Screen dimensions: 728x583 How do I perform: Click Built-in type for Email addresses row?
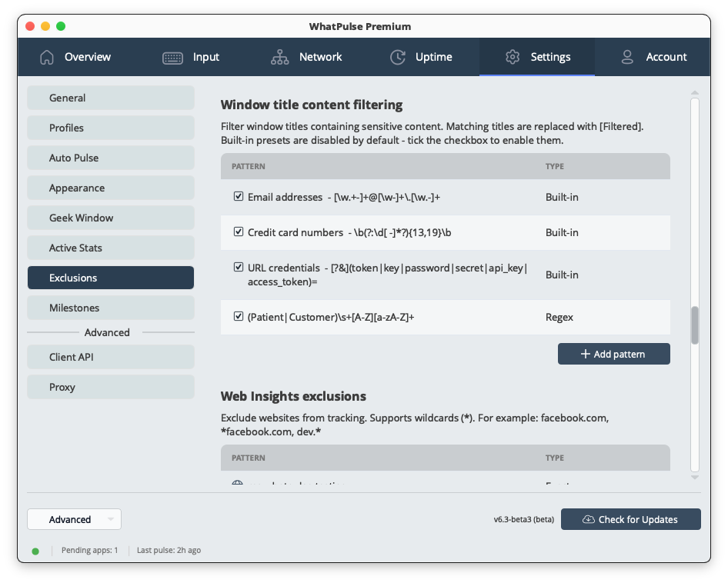tap(562, 197)
